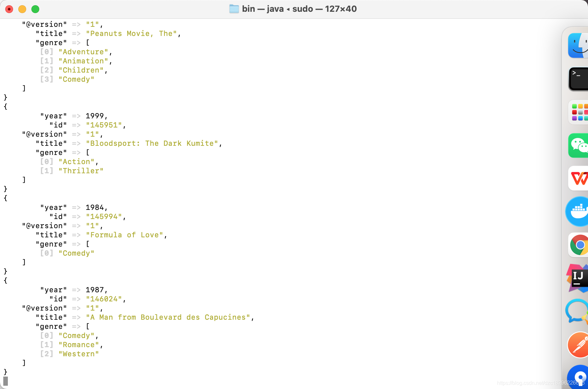The height and width of the screenshot is (389, 588).
Task: Click the genre value "Adventure"
Action: pos(83,52)
